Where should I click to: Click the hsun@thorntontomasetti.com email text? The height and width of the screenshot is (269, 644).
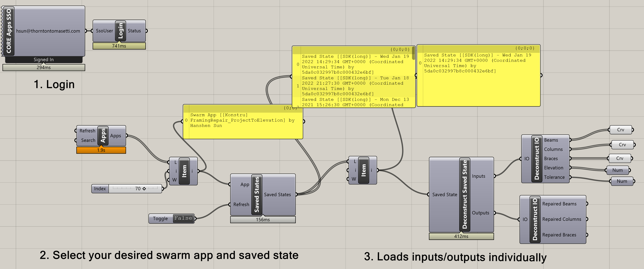(48, 31)
